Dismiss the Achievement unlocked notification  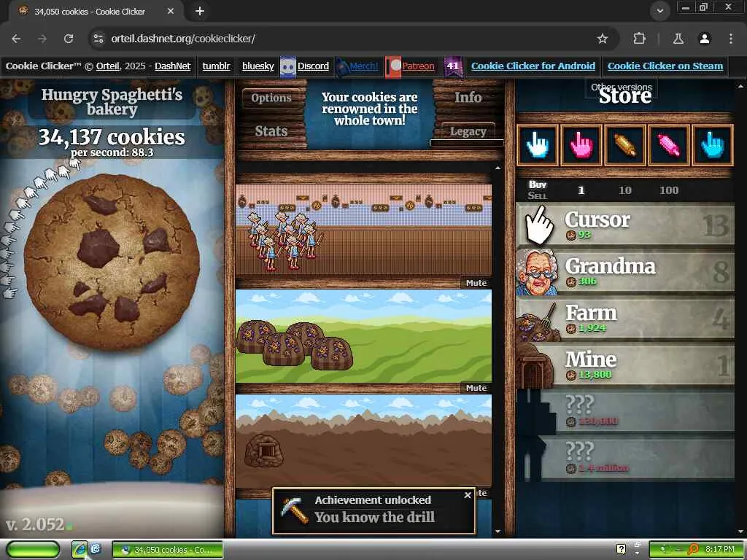[468, 495]
